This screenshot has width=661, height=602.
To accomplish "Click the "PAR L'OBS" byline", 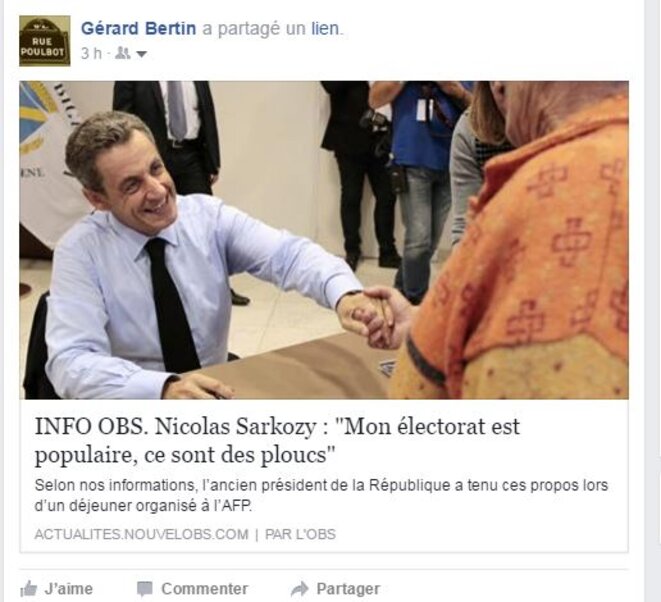I will point(300,535).
